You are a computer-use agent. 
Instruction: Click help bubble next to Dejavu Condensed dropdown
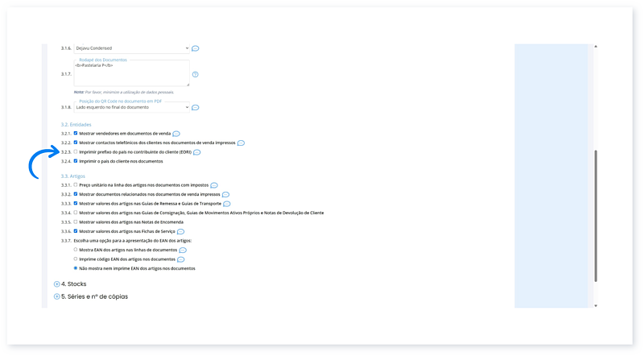tap(195, 48)
